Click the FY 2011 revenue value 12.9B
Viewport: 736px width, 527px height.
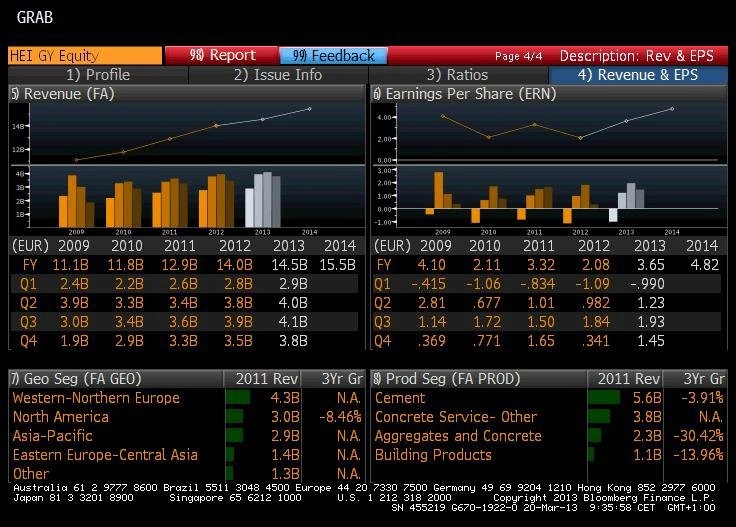tap(179, 265)
